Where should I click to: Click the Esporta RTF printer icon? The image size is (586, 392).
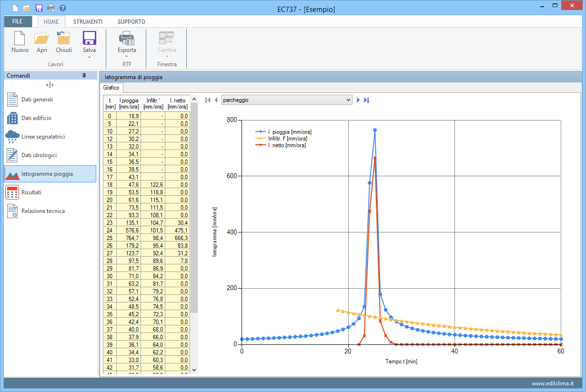tap(127, 38)
